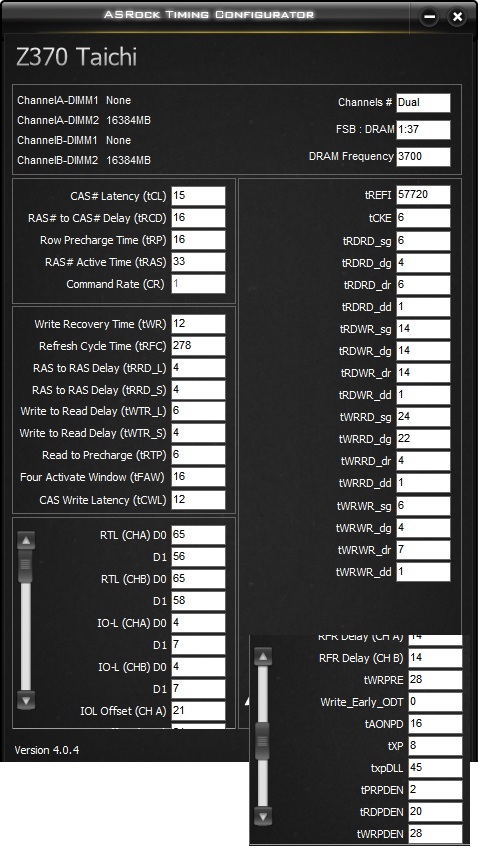This screenshot has height=864, width=492.
Task: Select the tAONPD value field
Action: pos(435,724)
